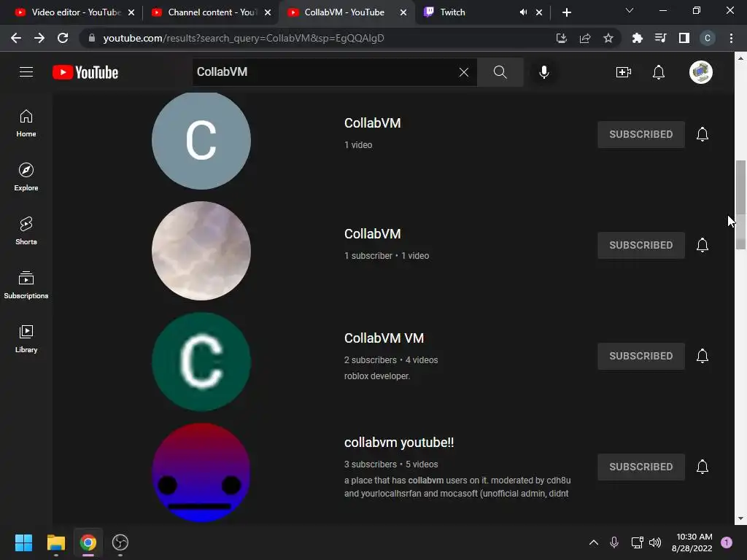747x560 pixels.
Task: Open the gray C avatar CollabVM channel
Action: [201, 140]
